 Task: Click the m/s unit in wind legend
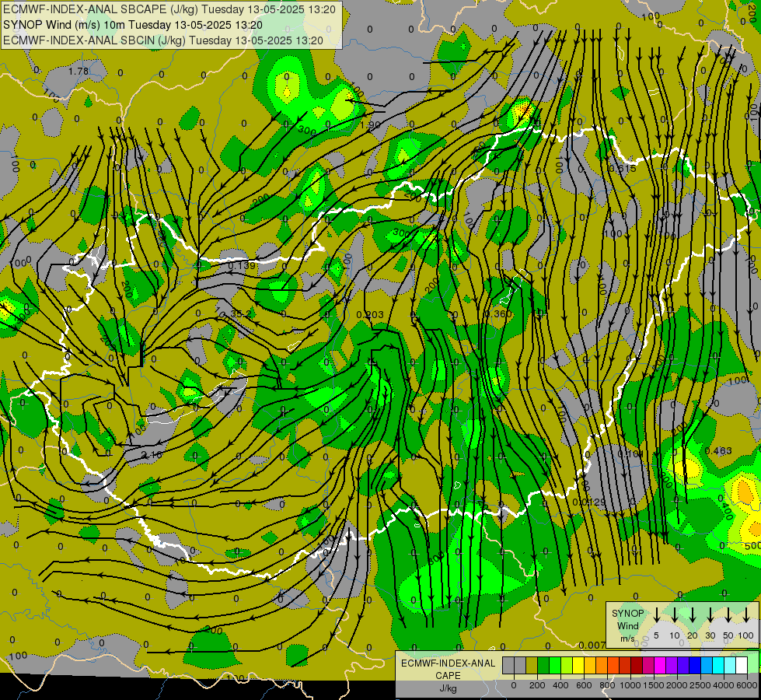627,639
